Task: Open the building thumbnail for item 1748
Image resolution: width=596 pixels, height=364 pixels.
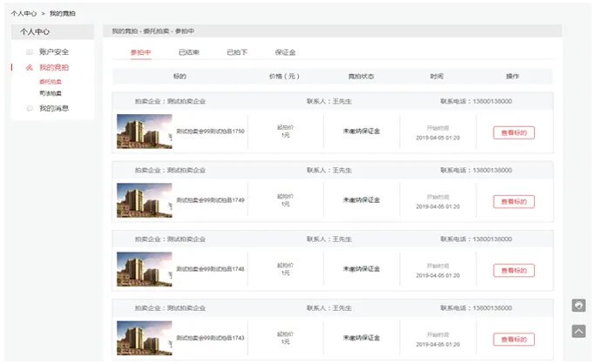Action: [145, 269]
